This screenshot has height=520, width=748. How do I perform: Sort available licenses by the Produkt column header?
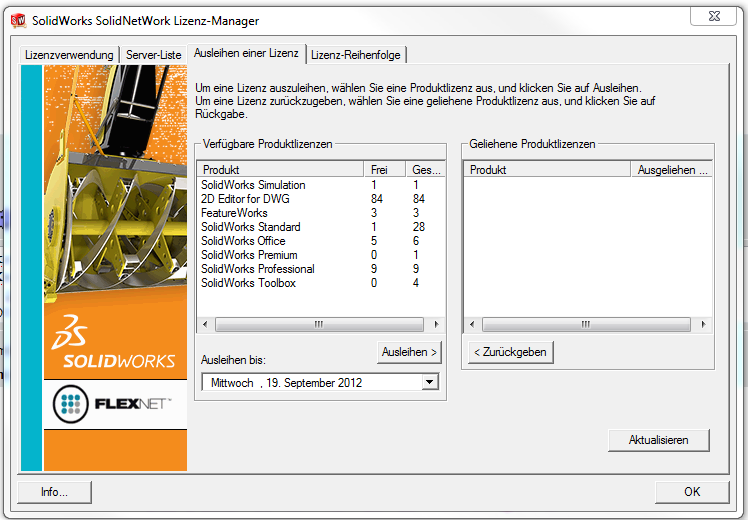[x=280, y=169]
